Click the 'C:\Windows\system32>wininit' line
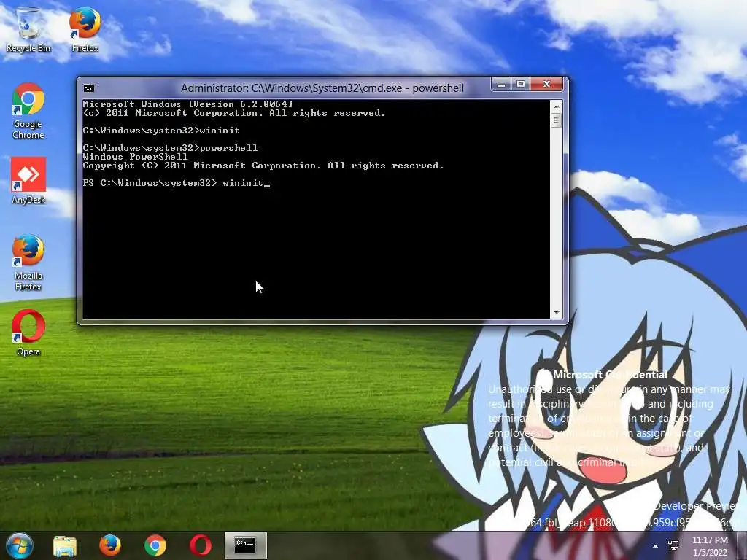 click(x=161, y=131)
